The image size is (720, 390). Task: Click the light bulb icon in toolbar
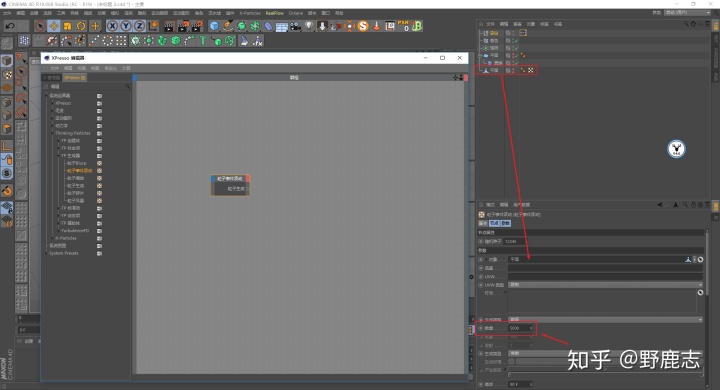tap(309, 26)
